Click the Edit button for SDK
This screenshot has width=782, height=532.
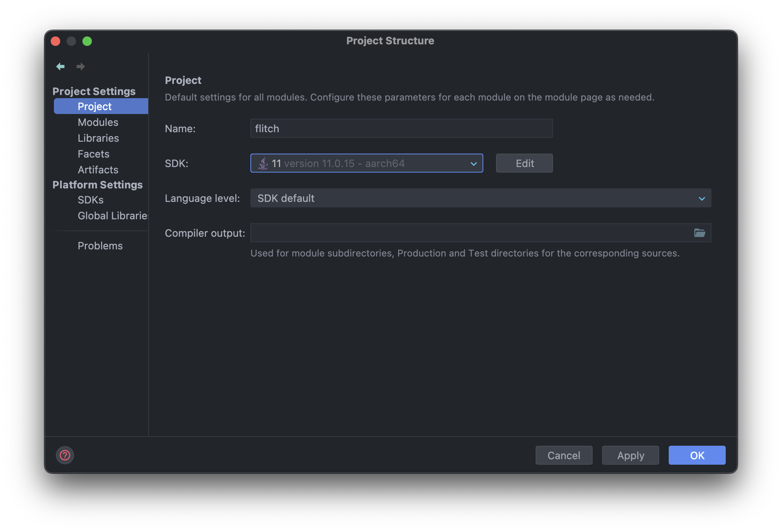pyautogui.click(x=524, y=163)
